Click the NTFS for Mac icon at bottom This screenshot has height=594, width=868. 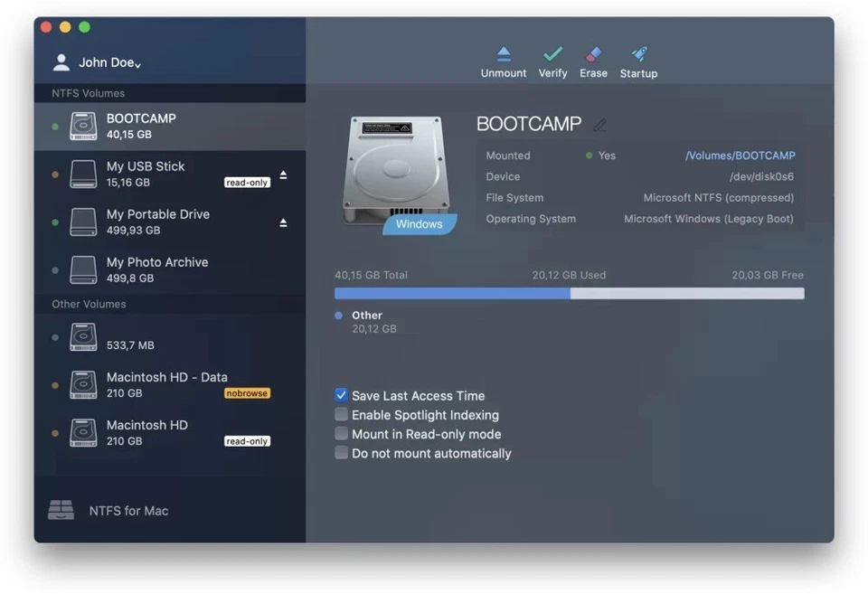click(61, 510)
